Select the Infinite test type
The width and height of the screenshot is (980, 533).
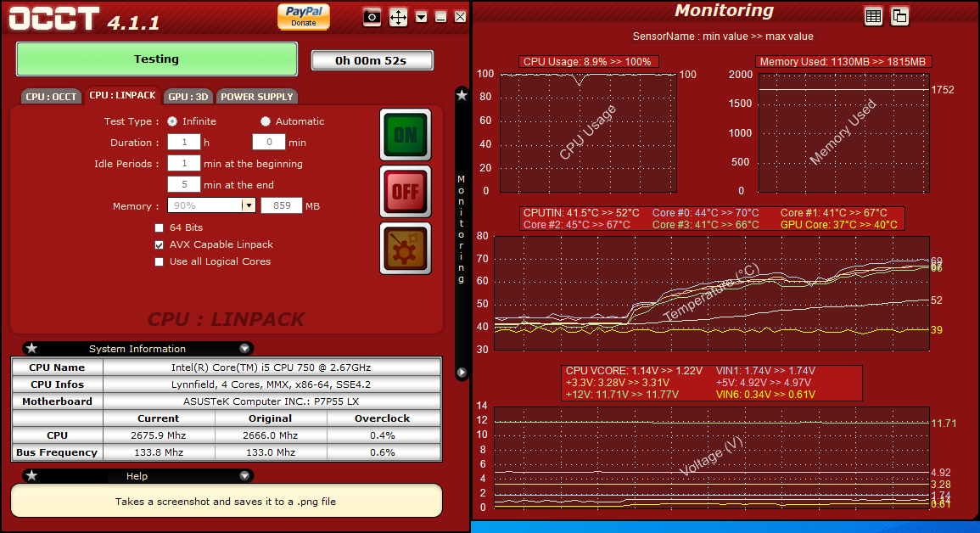172,121
